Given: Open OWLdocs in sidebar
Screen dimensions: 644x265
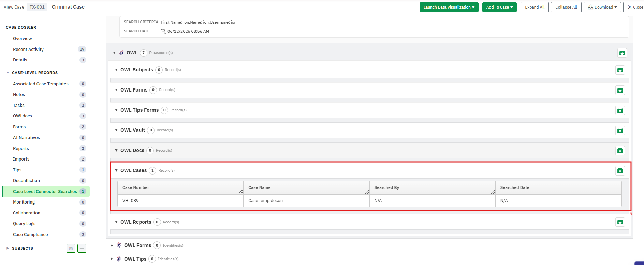Looking at the screenshot, I should tap(23, 116).
